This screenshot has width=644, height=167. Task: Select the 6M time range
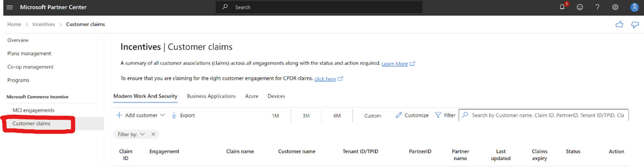pos(337,115)
